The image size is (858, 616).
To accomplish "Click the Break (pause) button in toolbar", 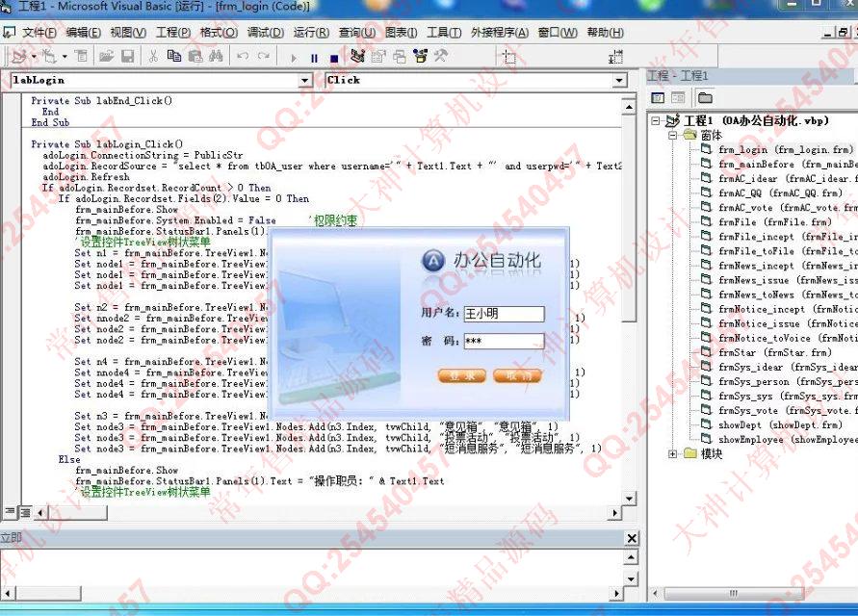I will click(314, 58).
